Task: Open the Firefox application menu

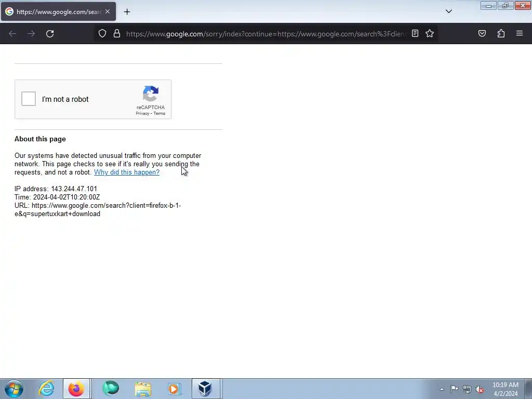Action: (x=520, y=33)
